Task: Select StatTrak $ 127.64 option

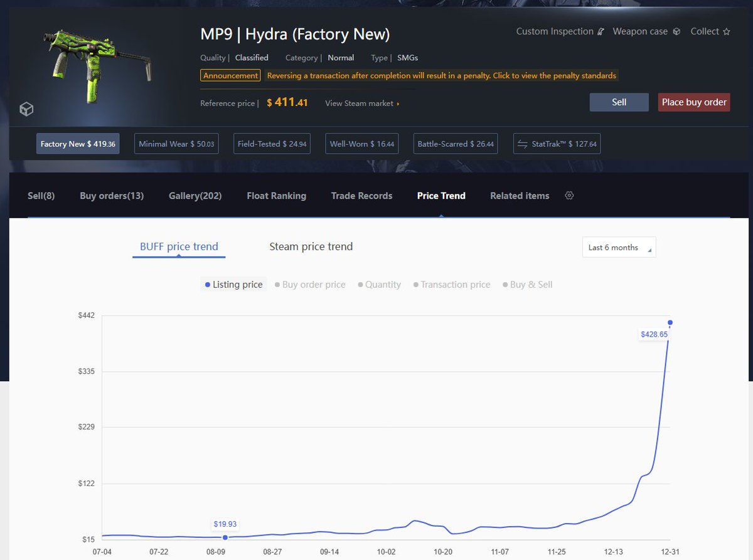Action: pos(557,144)
